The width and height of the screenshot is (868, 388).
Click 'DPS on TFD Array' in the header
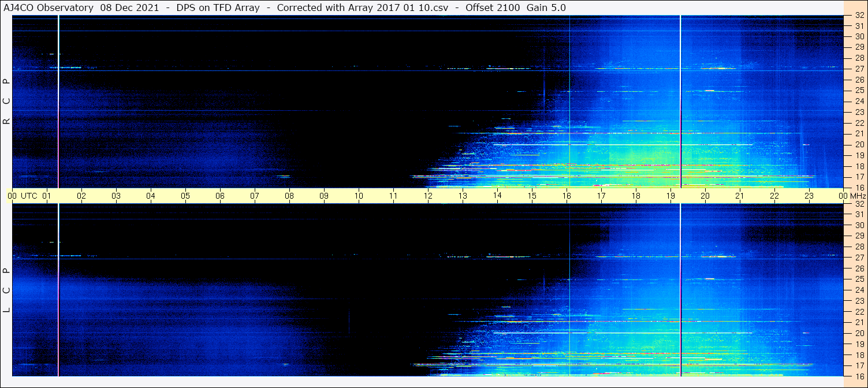(218, 8)
